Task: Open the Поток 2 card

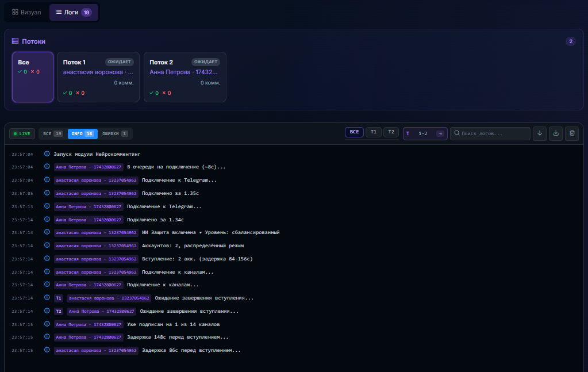Action: pos(185,77)
